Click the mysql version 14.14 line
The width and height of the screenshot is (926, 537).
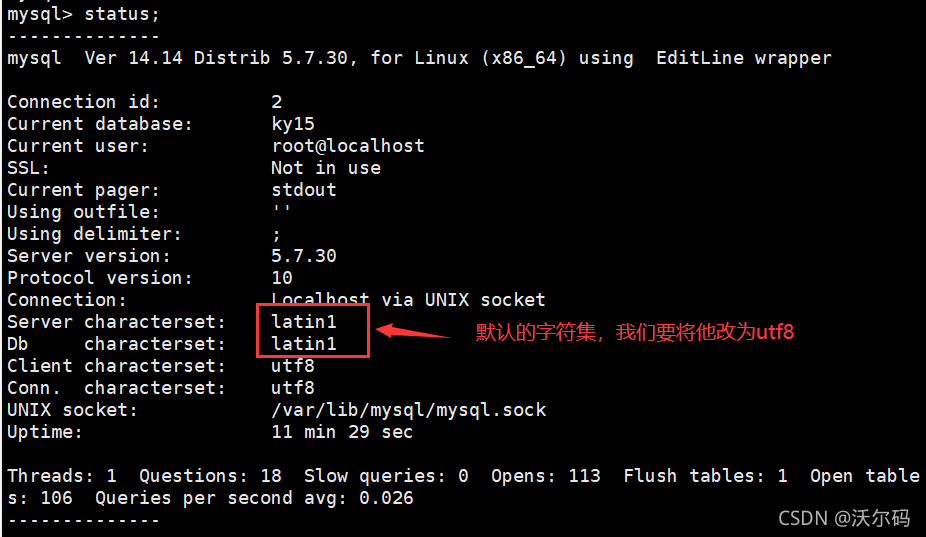coord(419,58)
